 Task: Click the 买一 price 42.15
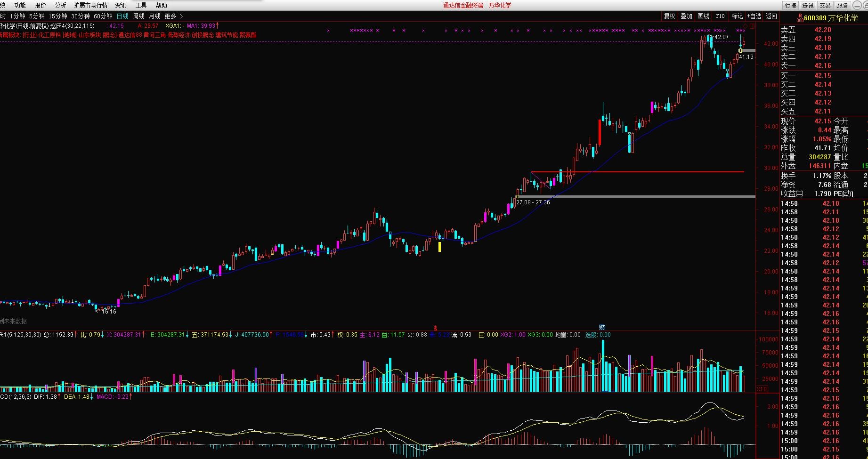pyautogui.click(x=823, y=75)
